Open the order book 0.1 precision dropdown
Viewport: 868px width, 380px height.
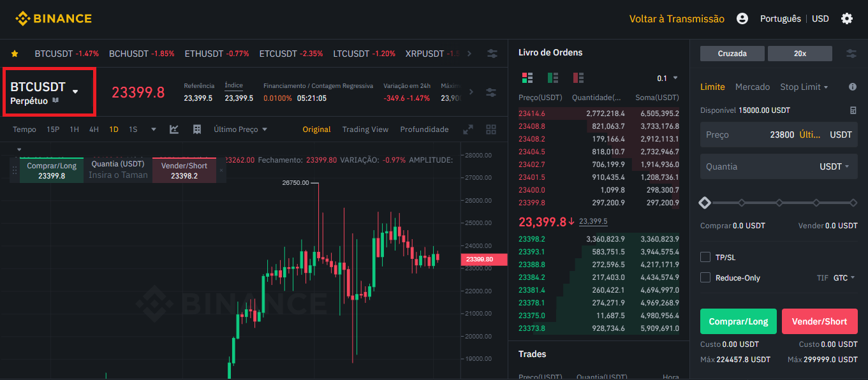pos(668,78)
